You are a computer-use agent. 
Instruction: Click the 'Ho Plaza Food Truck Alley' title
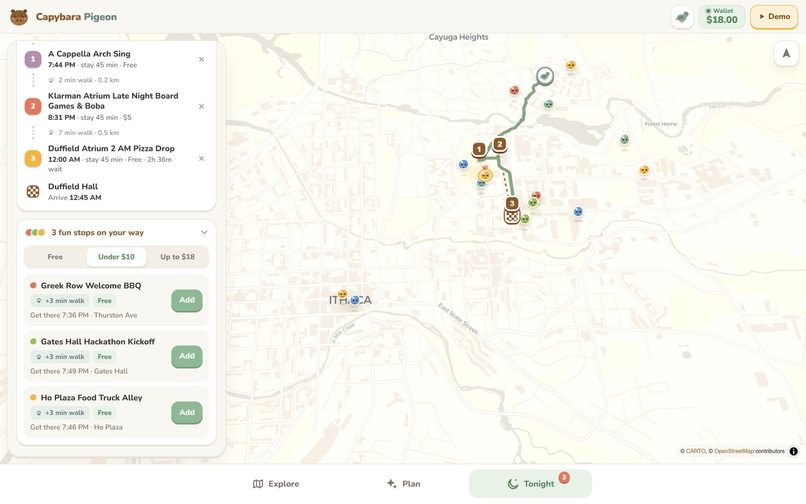coord(91,398)
